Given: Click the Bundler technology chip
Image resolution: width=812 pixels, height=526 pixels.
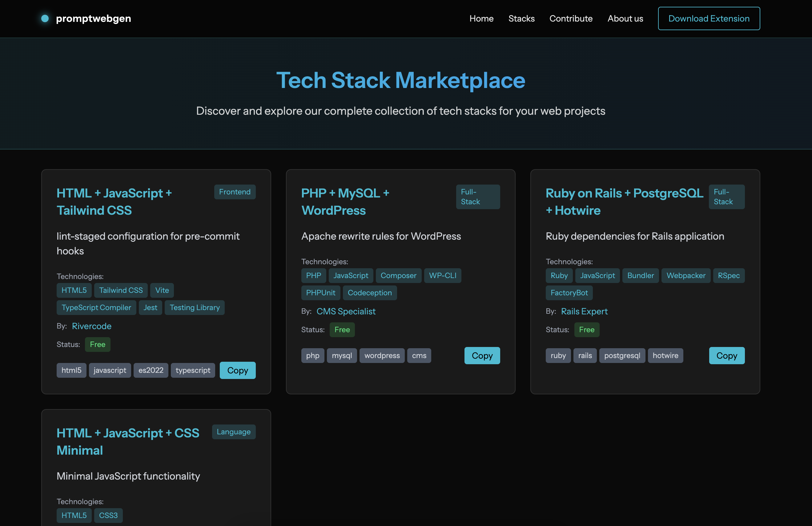Looking at the screenshot, I should click(x=640, y=275).
